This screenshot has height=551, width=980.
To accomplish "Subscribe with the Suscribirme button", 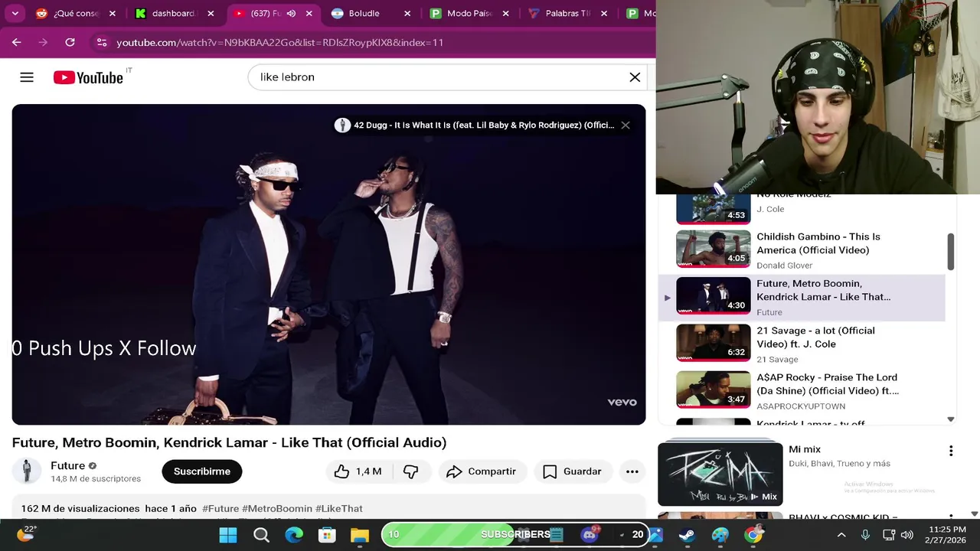I will (202, 471).
